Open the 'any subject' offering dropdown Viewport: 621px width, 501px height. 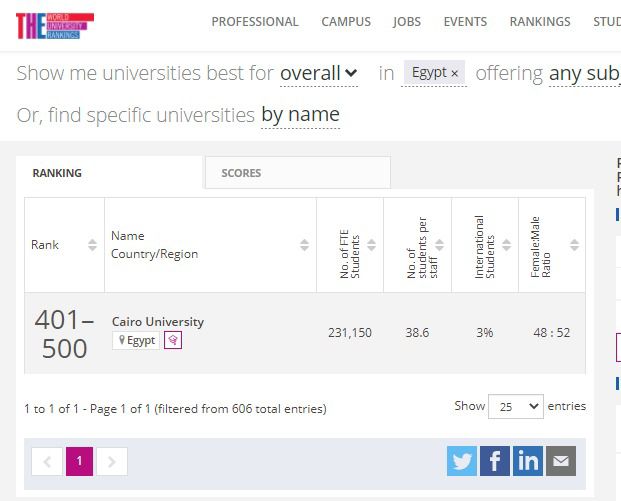(x=584, y=73)
